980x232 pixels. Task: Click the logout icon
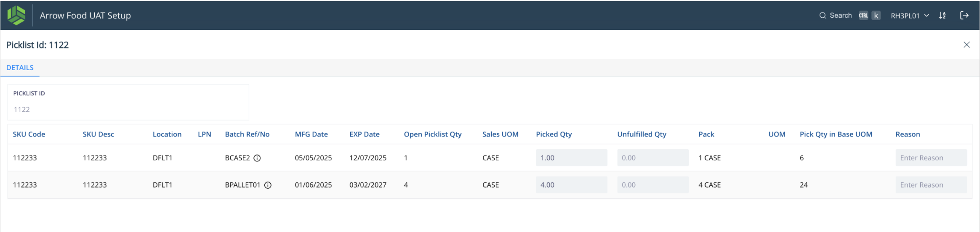[964, 16]
